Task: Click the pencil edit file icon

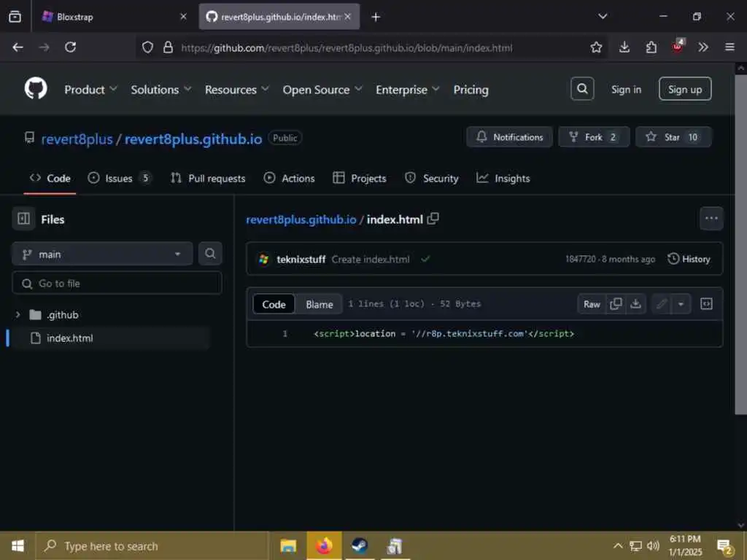Action: [661, 304]
